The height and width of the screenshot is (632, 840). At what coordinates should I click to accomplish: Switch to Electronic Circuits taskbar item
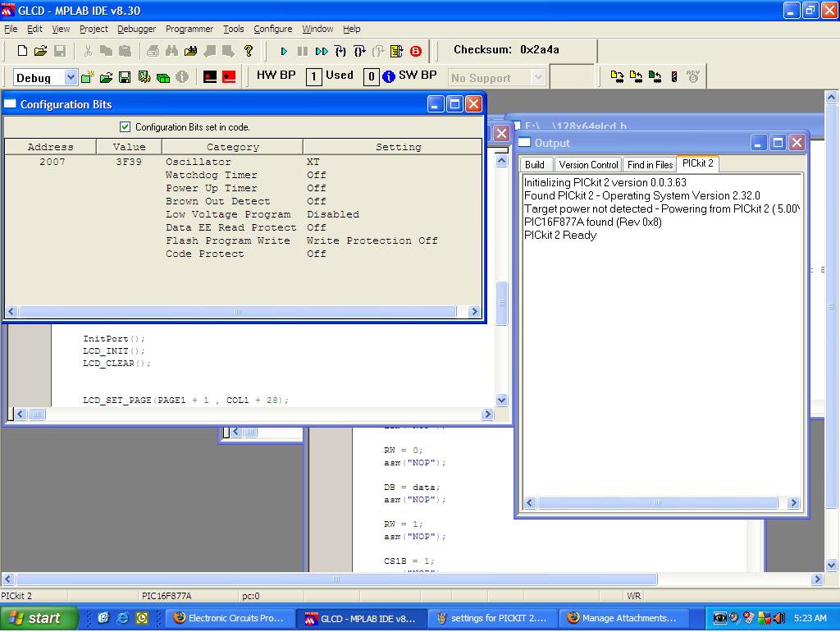[230, 618]
